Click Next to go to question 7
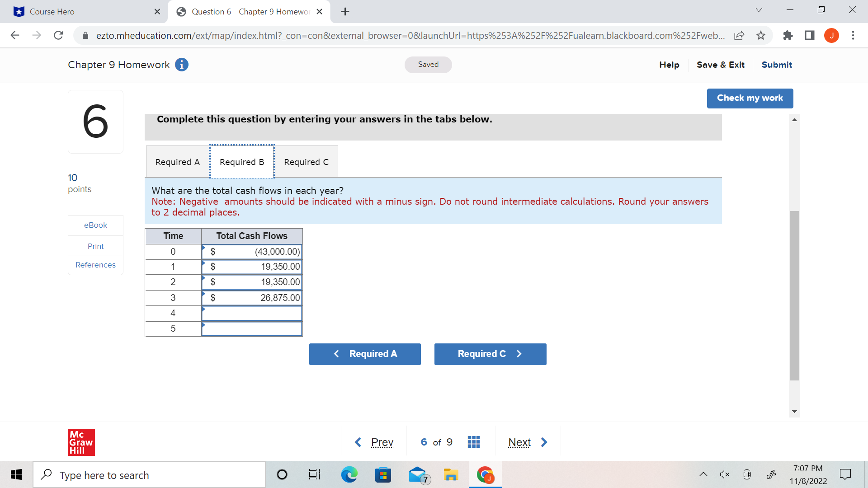 pos(519,442)
